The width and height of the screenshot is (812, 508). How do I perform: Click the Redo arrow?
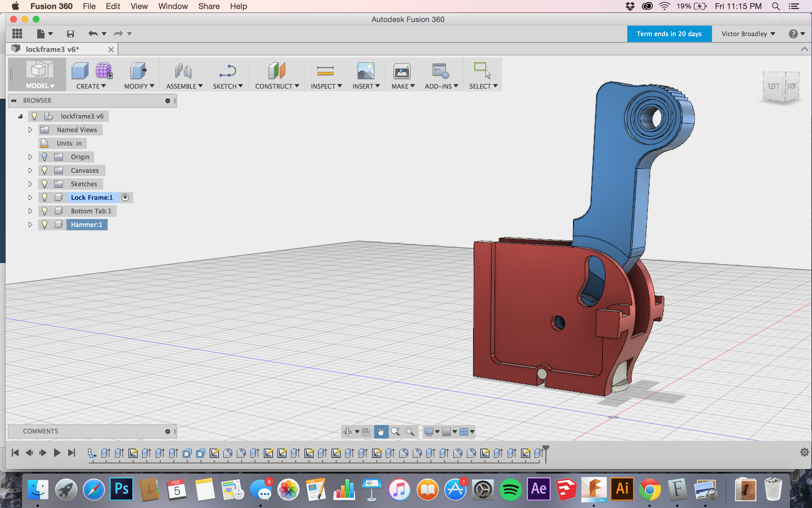118,34
